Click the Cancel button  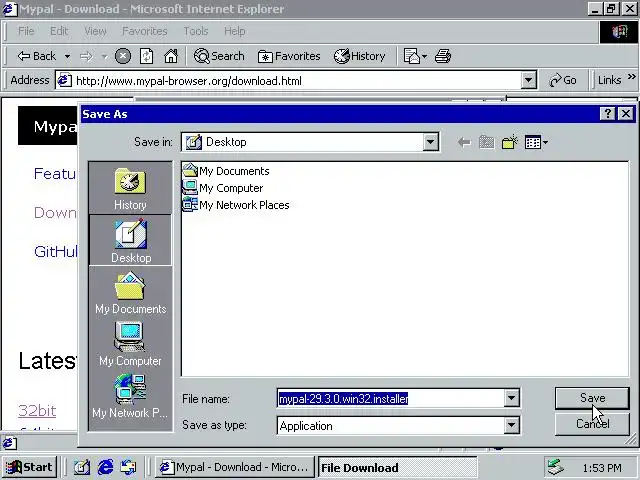(592, 424)
